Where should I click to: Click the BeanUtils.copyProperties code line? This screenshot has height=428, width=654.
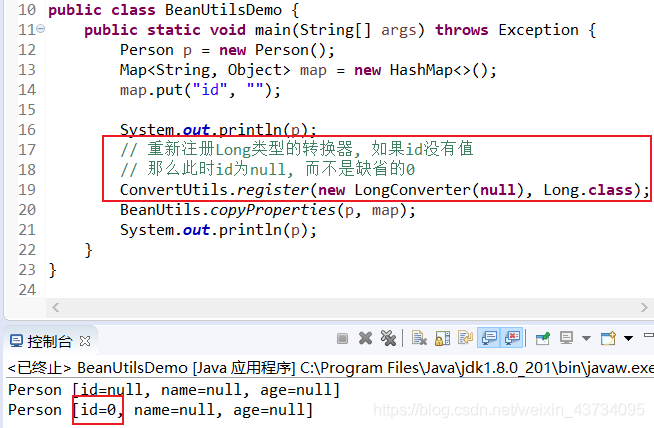pyautogui.click(x=268, y=210)
